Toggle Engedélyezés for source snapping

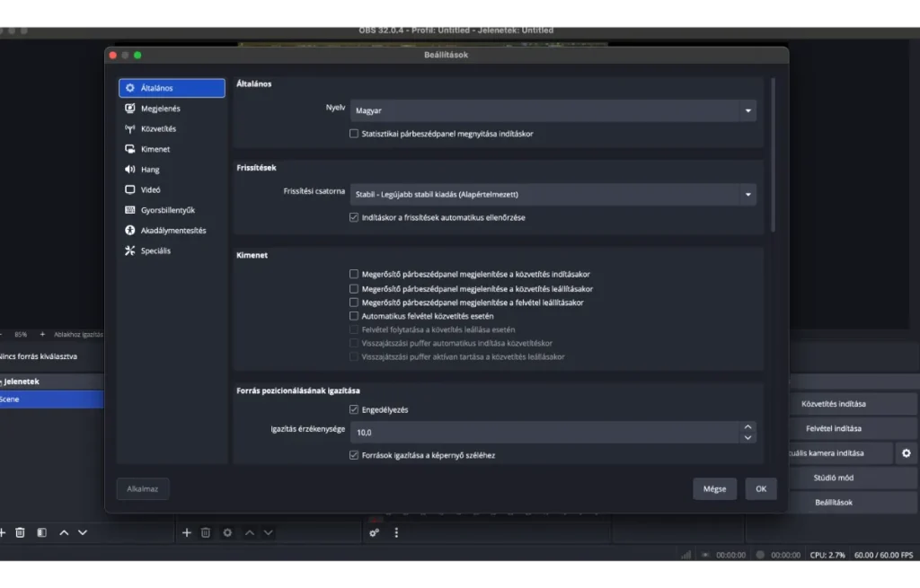354,409
